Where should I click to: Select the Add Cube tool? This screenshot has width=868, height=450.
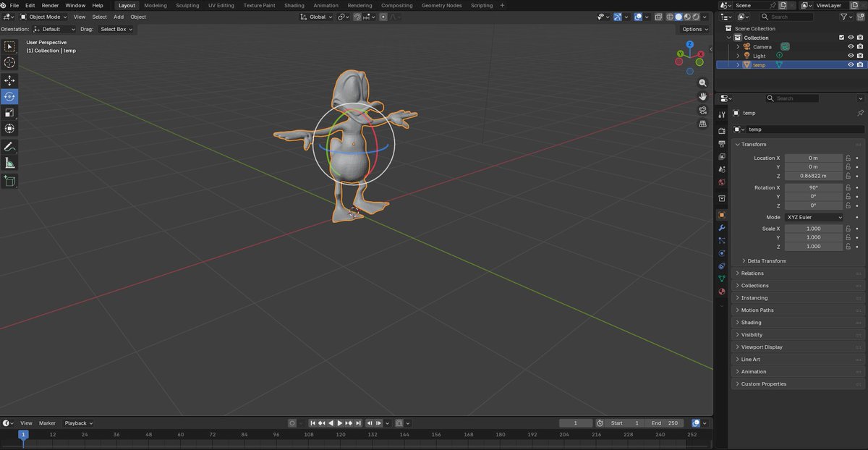(9, 181)
